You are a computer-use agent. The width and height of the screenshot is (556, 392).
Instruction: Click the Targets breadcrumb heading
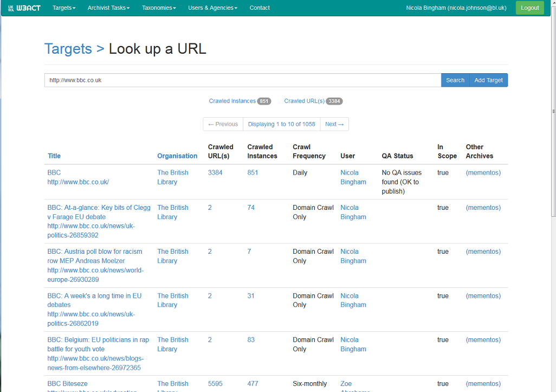click(68, 49)
